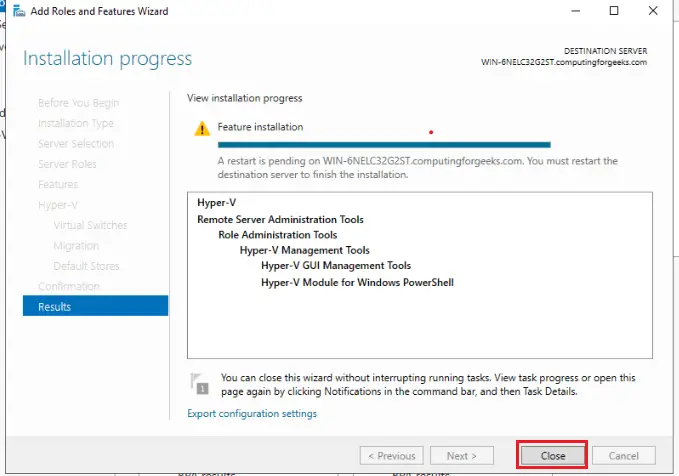This screenshot has width=679, height=476.
Task: Click Role Administration Tools entry
Action: [x=278, y=235]
